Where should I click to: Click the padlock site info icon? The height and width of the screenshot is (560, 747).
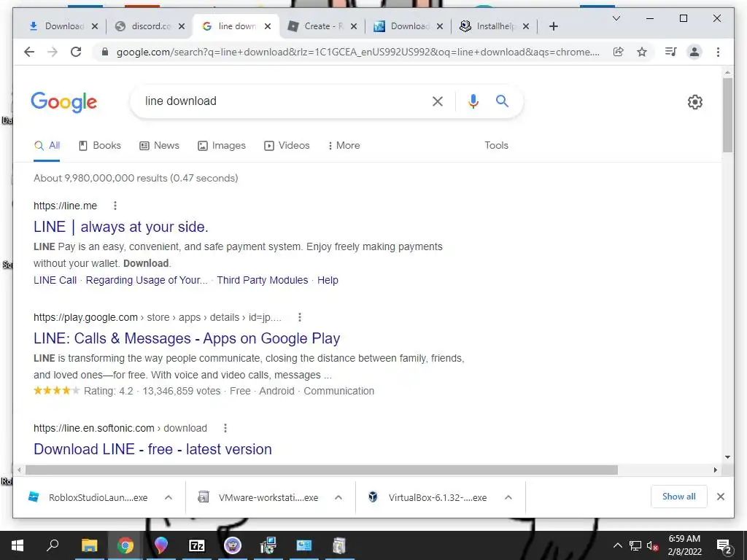coord(105,52)
